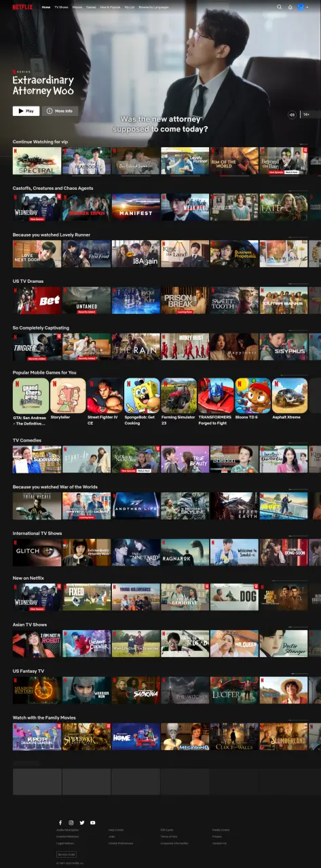Go to the Home tab
Viewport: 321px width, 868px height.
pyautogui.click(x=45, y=7)
